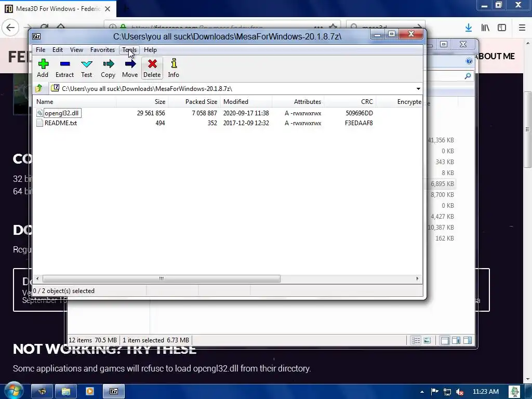532x399 pixels.
Task: Run the Test archive tool
Action: [x=87, y=68]
